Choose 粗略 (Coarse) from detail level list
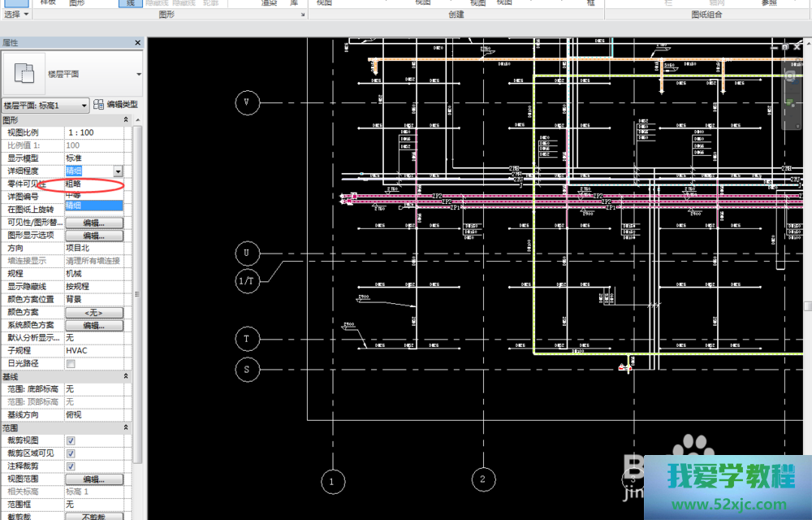This screenshot has height=520, width=812. pos(93,184)
